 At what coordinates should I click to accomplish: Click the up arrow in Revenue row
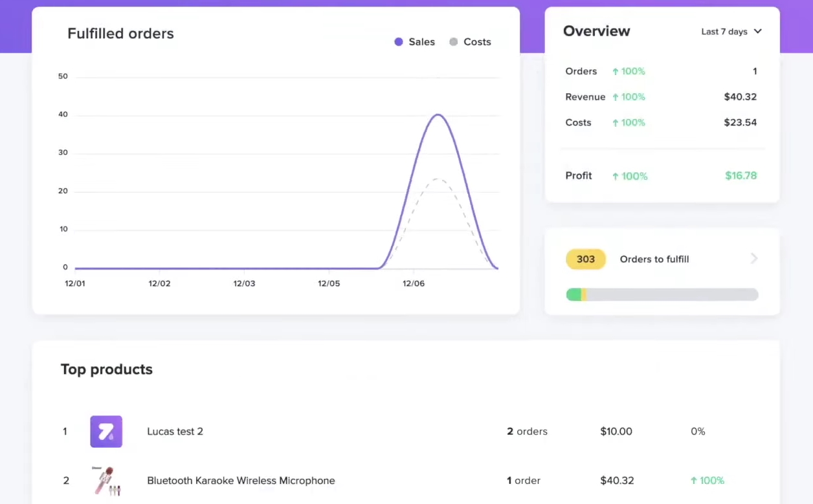pos(616,97)
